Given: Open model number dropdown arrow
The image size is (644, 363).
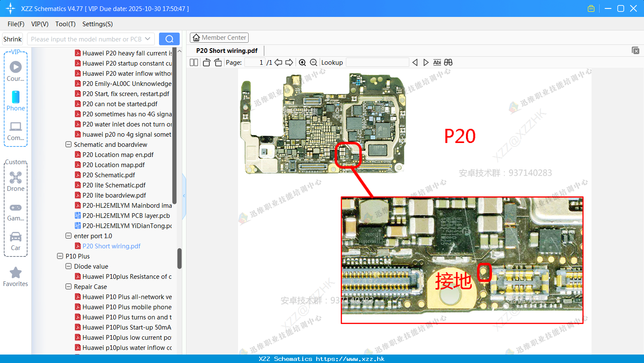Looking at the screenshot, I should click(x=148, y=39).
